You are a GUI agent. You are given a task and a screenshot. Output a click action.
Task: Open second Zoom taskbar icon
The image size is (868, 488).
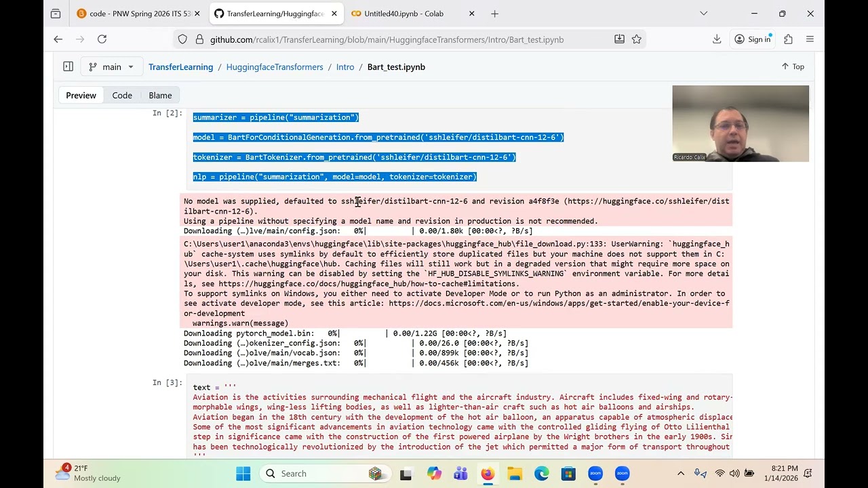coord(623,474)
